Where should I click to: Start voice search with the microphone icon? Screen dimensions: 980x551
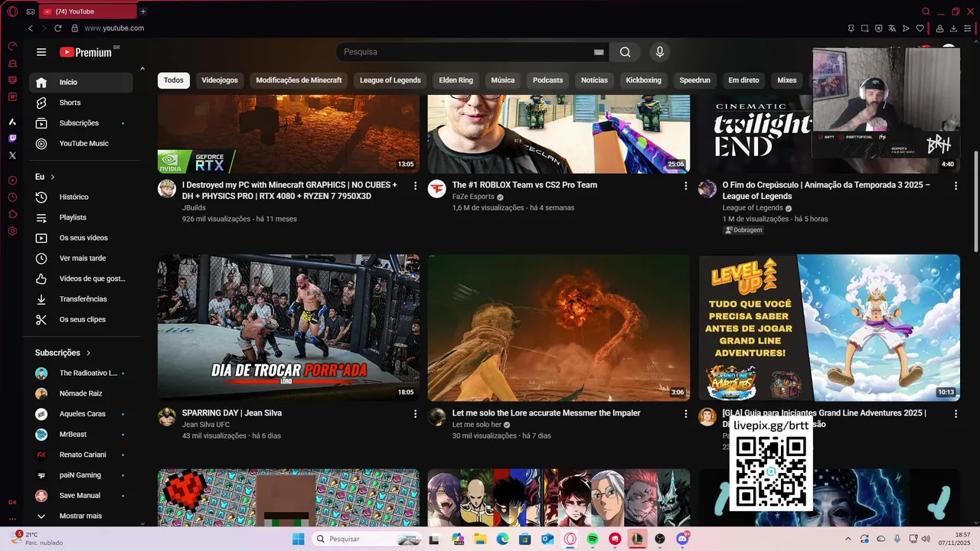pyautogui.click(x=659, y=52)
